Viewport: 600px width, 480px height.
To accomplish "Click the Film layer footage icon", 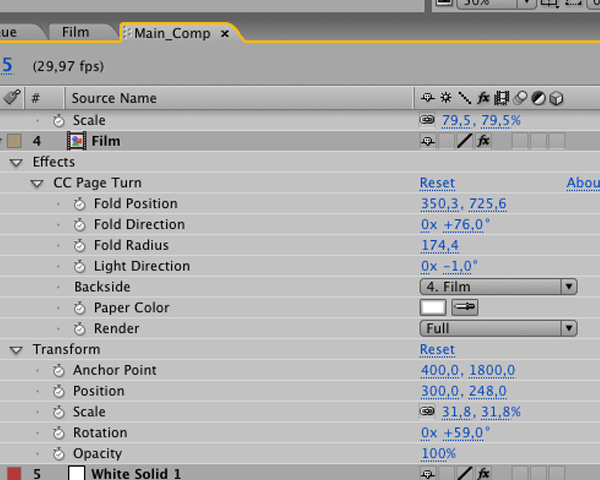I will [x=76, y=141].
